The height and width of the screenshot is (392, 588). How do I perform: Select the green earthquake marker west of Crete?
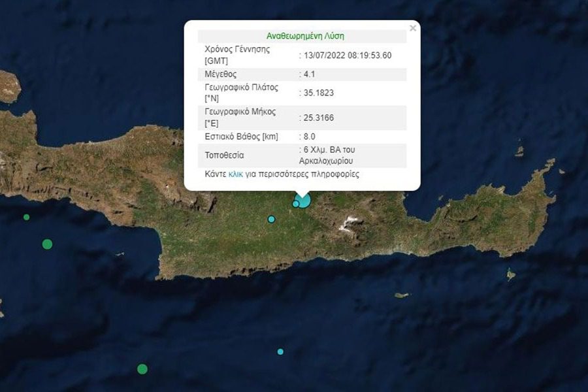(46, 244)
